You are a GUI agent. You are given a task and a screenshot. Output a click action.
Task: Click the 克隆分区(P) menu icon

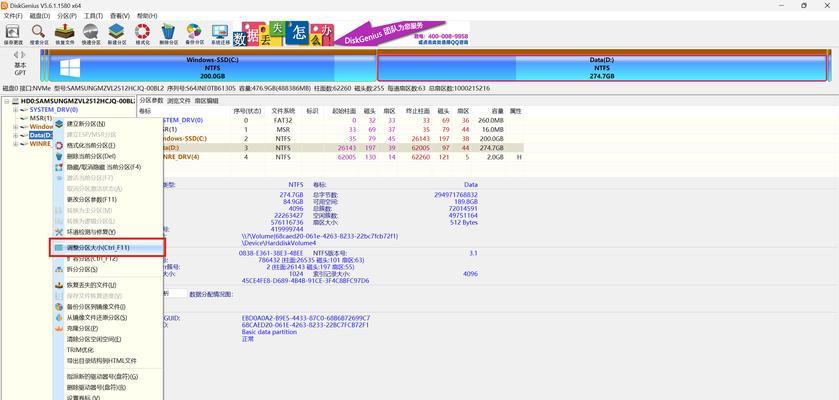pyautogui.click(x=59, y=328)
